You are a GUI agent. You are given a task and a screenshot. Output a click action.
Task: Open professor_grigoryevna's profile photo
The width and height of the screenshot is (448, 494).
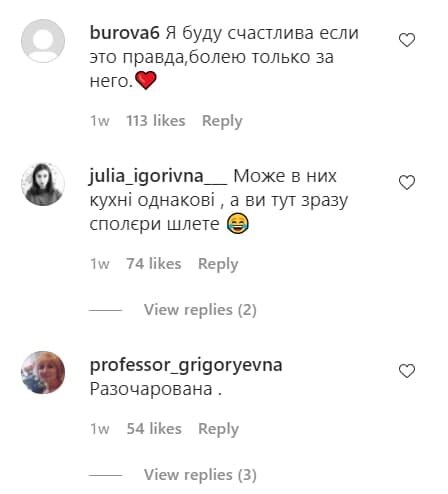pos(43,372)
